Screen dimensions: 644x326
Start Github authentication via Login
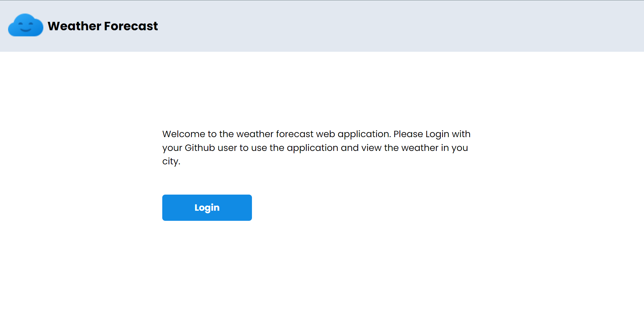[x=207, y=207]
